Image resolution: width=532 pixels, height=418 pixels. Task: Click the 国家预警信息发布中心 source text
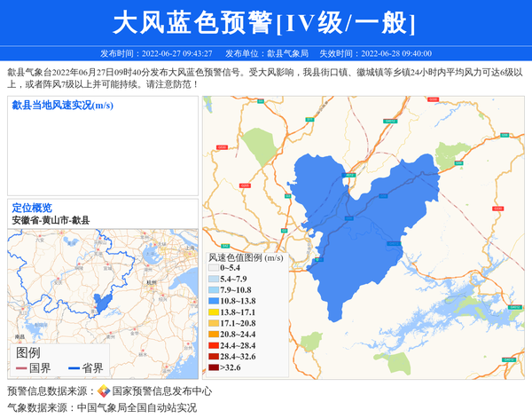tap(162, 391)
